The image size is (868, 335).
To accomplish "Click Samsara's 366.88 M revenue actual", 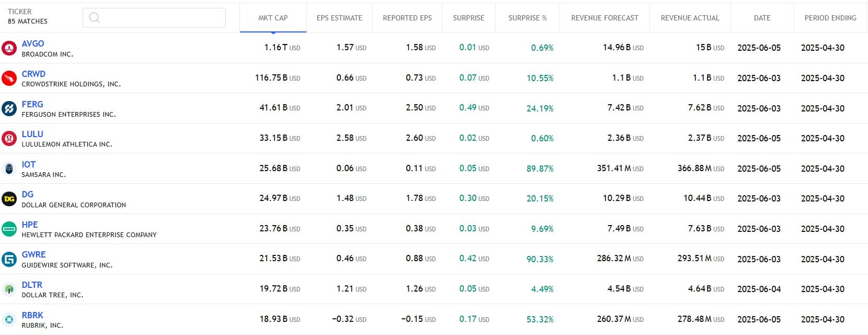I will point(701,169).
